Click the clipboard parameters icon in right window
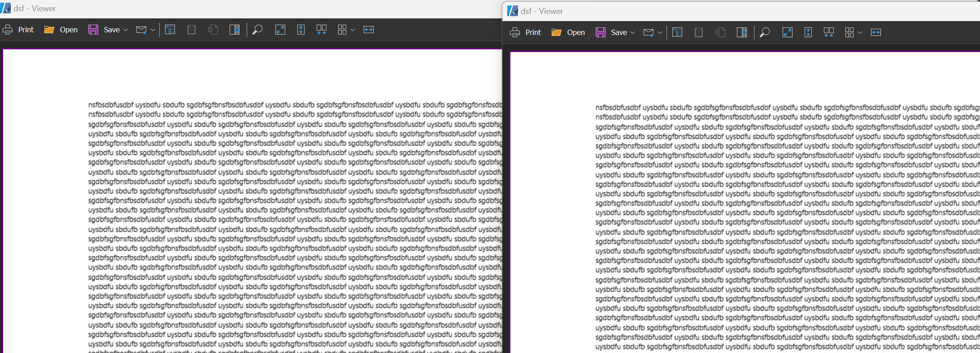The width and height of the screenshot is (980, 353). [699, 32]
